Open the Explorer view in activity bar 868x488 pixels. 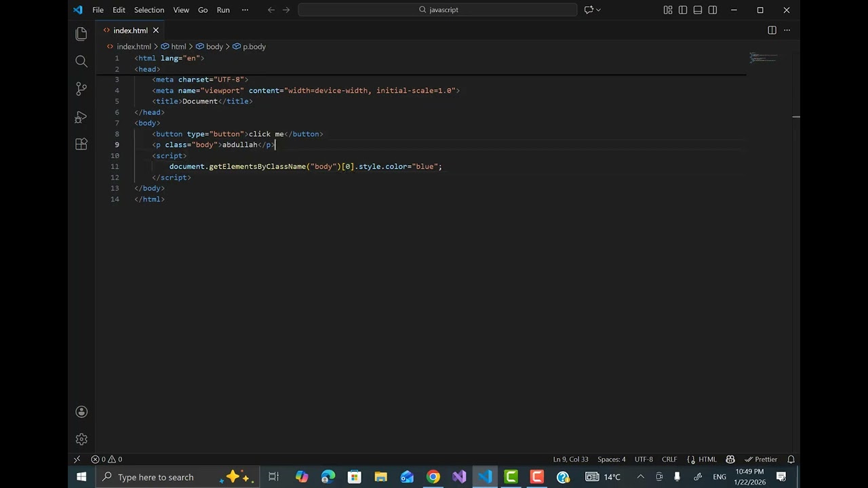(81, 34)
